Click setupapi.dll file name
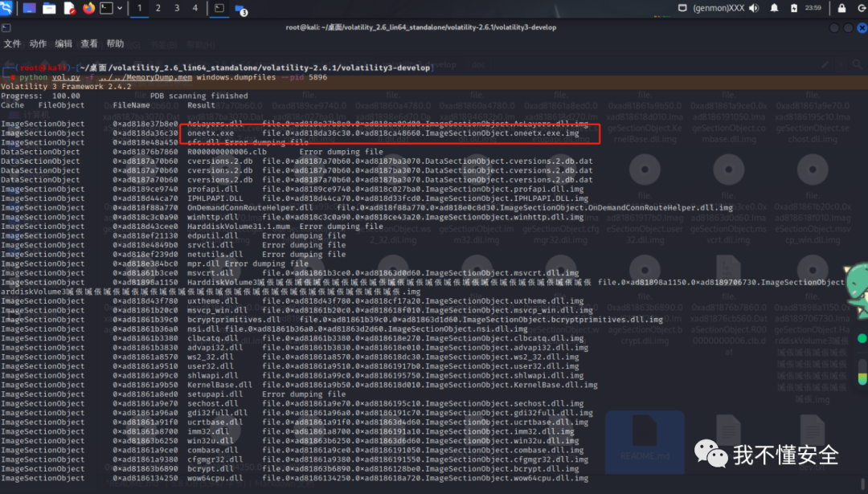Screen dimensions: 868x494 click(215, 394)
